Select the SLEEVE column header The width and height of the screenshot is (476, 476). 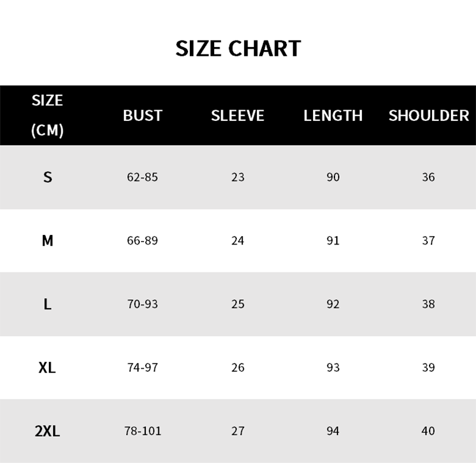coord(237,115)
